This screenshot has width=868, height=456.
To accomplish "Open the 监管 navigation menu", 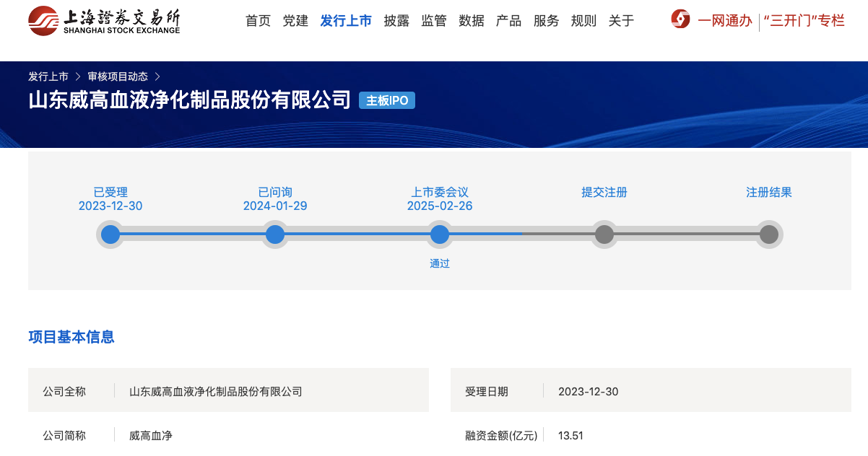I will 434,21.
